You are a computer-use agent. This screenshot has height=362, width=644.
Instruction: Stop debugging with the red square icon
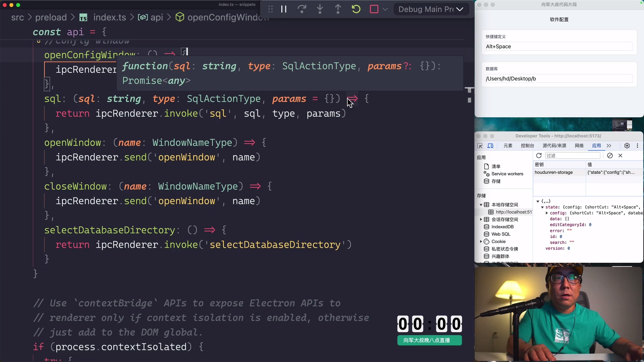tap(374, 9)
